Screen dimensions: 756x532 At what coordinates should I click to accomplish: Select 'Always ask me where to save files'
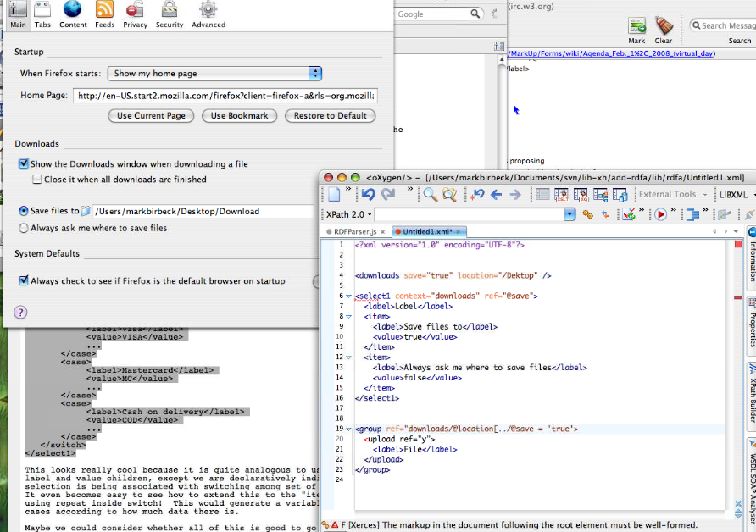(23, 228)
